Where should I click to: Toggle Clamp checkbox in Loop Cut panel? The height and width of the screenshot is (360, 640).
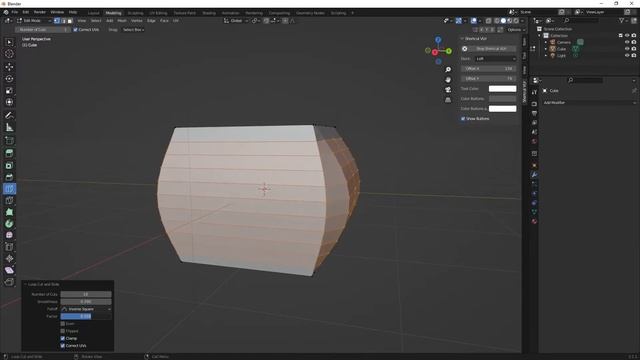point(62,338)
